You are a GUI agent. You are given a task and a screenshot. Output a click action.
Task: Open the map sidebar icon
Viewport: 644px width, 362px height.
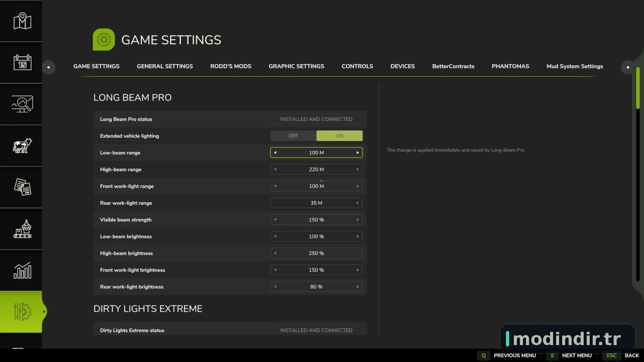coord(22,21)
